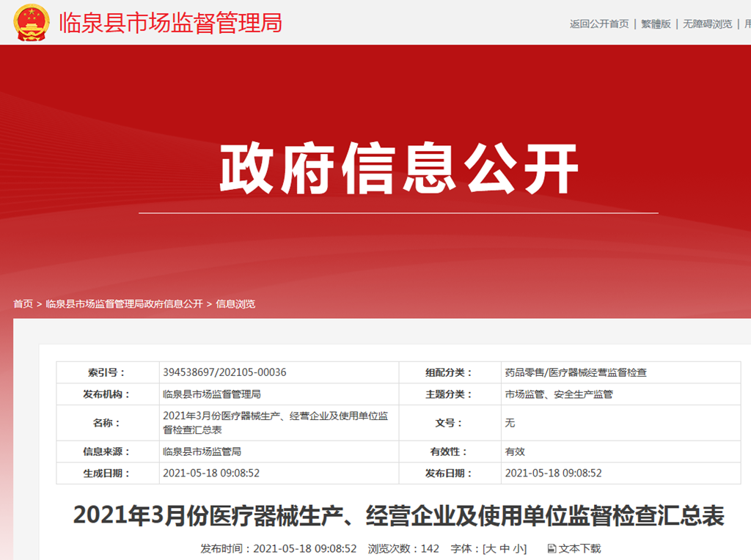Click 信息浏览 breadcrumb
This screenshot has height=560, width=751.
(235, 304)
